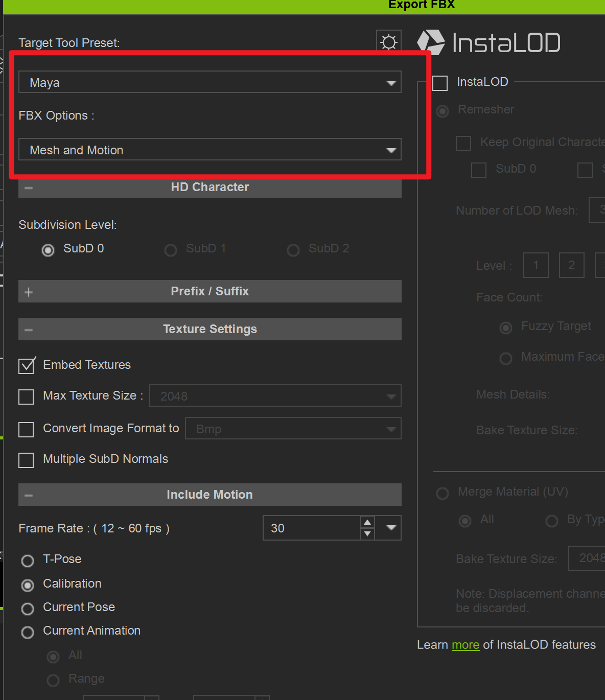Select the Current Pose option
Image resolution: width=605 pixels, height=700 pixels.
click(x=28, y=609)
